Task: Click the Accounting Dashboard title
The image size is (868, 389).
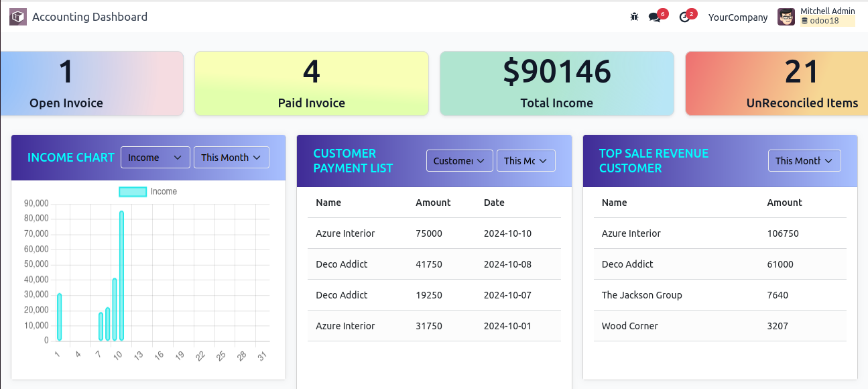Action: pyautogui.click(x=90, y=17)
